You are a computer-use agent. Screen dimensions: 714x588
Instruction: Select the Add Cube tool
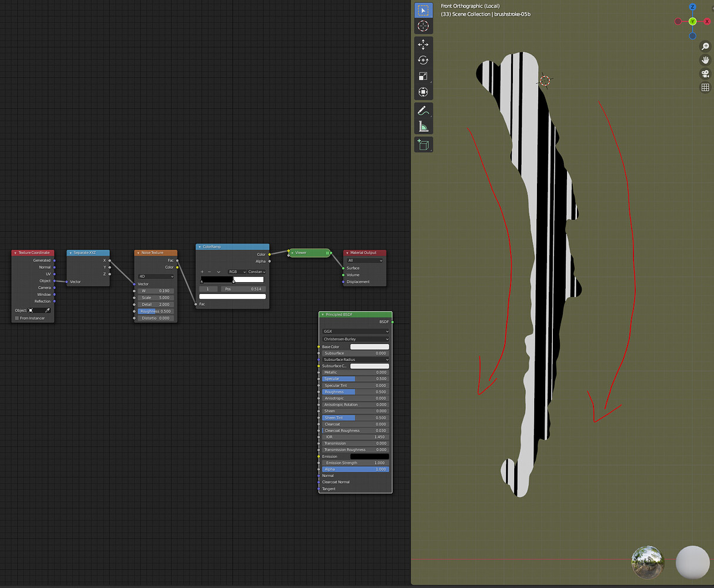(423, 145)
